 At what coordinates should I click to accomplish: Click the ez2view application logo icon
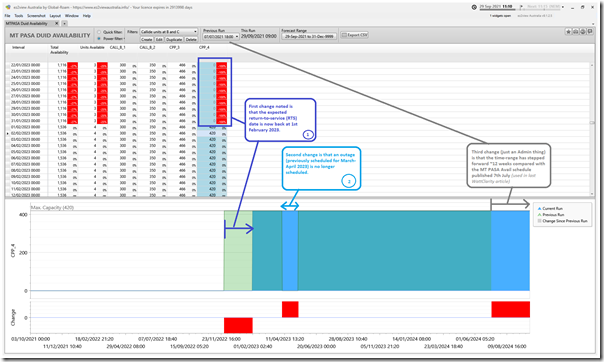tap(8, 7)
